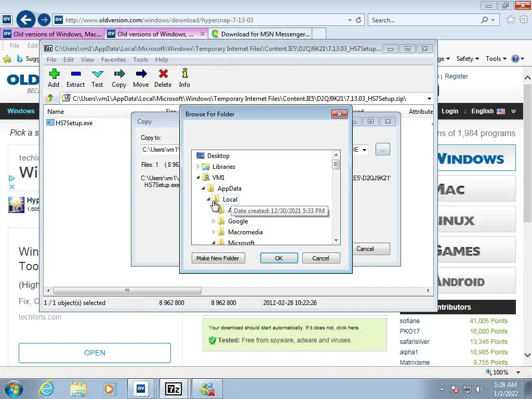Expand the Libraries tree node
The image size is (532, 399).
(x=198, y=167)
